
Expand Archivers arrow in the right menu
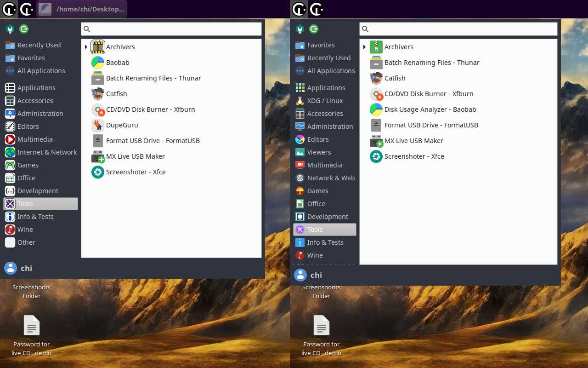(364, 47)
